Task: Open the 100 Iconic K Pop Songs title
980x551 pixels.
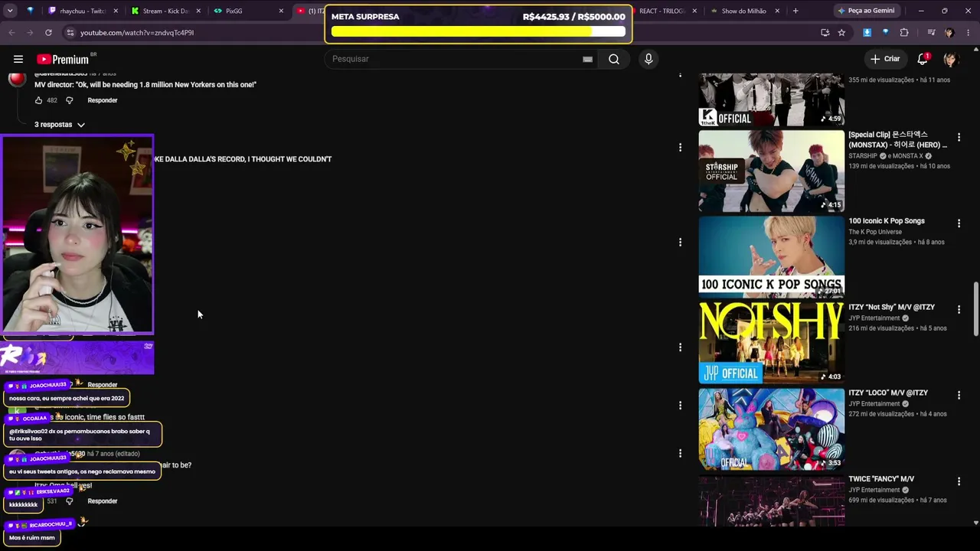Action: click(887, 221)
